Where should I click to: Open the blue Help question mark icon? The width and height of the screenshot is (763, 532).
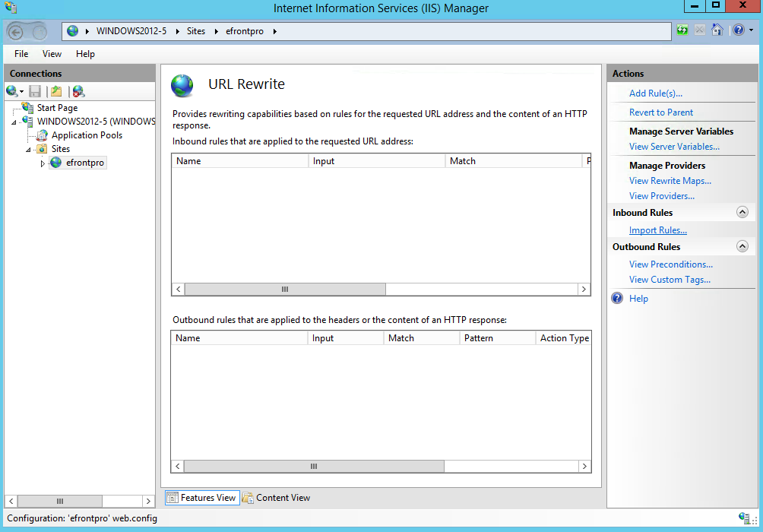(738, 30)
